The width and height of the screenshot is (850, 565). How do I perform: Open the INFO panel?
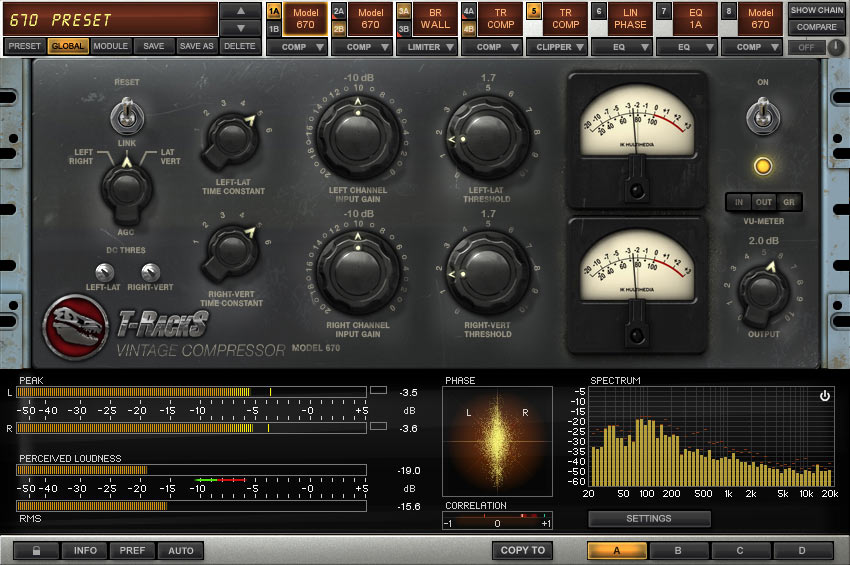86,550
